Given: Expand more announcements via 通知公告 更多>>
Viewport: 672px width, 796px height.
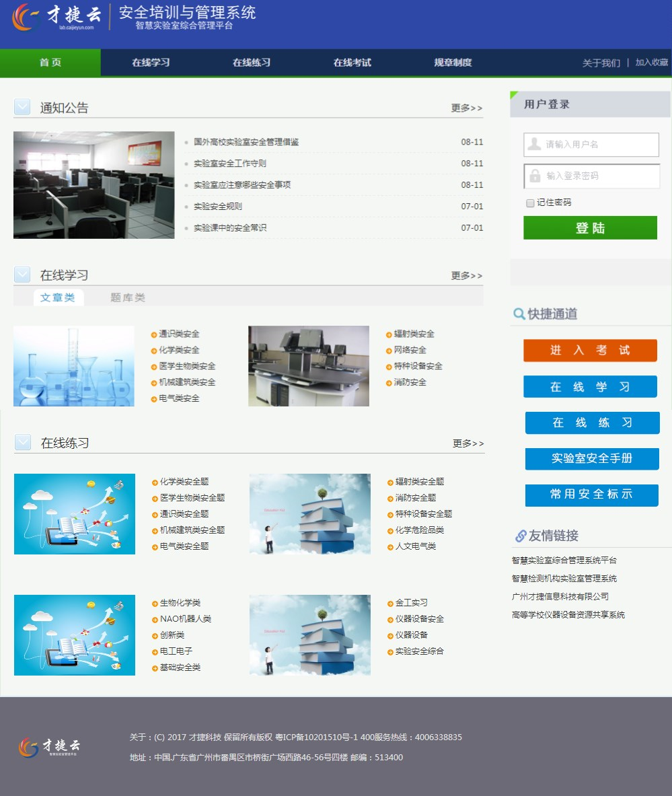Looking at the screenshot, I should pyautogui.click(x=466, y=108).
